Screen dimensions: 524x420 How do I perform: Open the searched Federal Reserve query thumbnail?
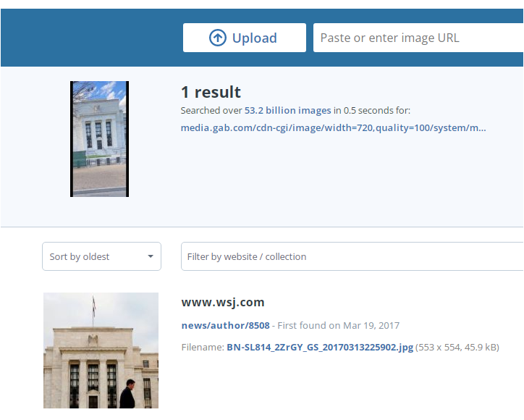(x=100, y=139)
